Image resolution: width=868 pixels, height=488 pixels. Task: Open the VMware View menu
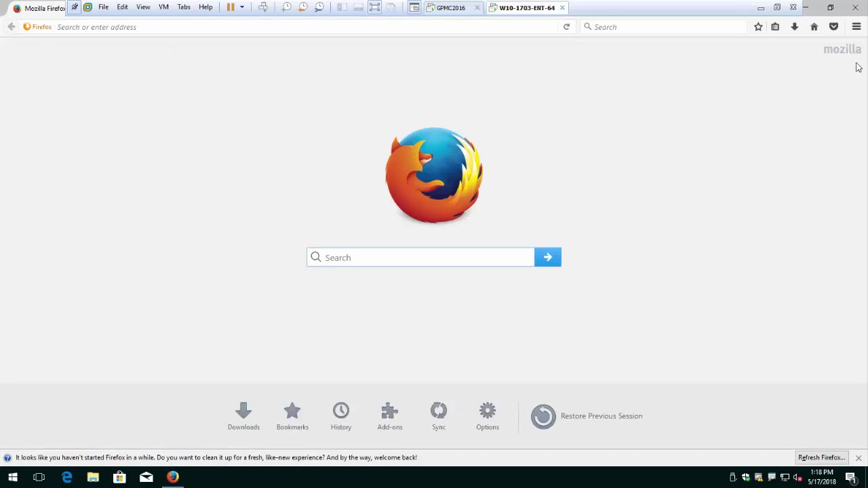tap(143, 7)
